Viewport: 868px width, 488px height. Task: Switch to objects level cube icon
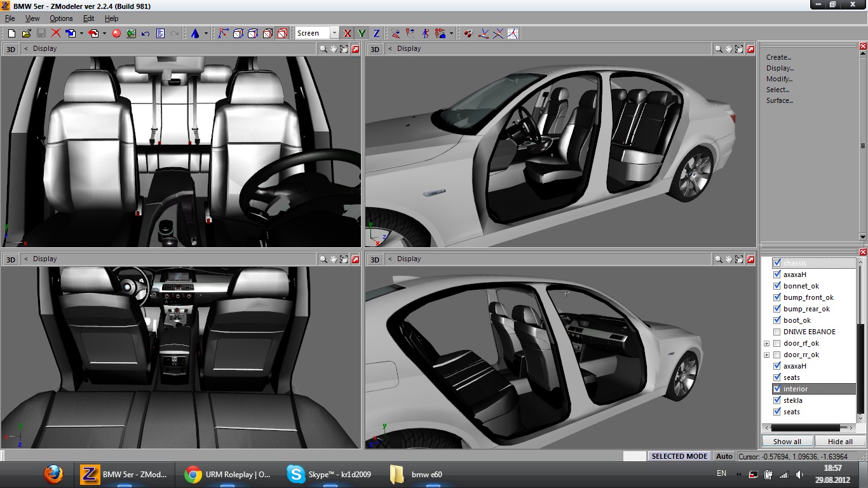tap(268, 33)
